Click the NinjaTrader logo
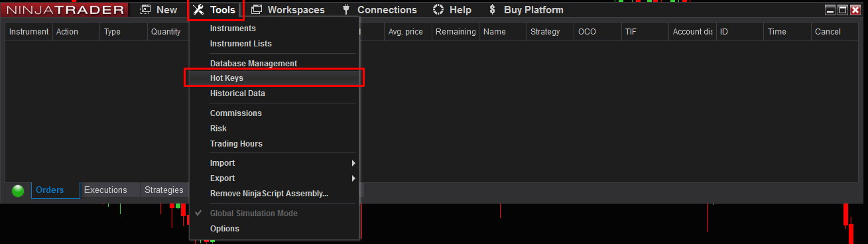Screen dimensions: 868x244 click(65, 10)
